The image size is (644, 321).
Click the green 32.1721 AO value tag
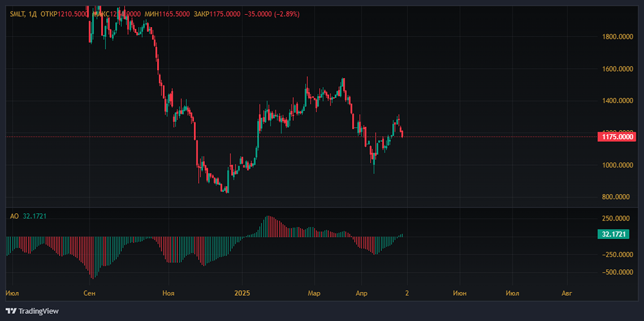(614, 234)
